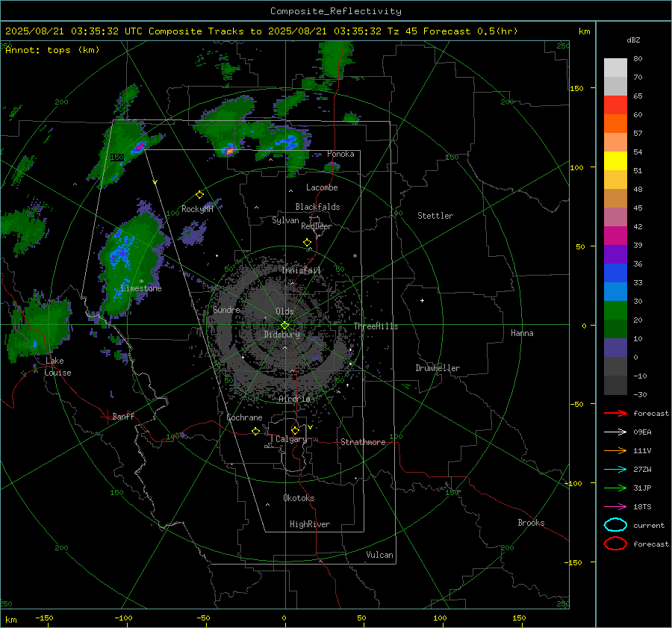The height and width of the screenshot is (628, 672).
Task: Click the blue 36 dBZ legend swatch
Action: click(615, 273)
